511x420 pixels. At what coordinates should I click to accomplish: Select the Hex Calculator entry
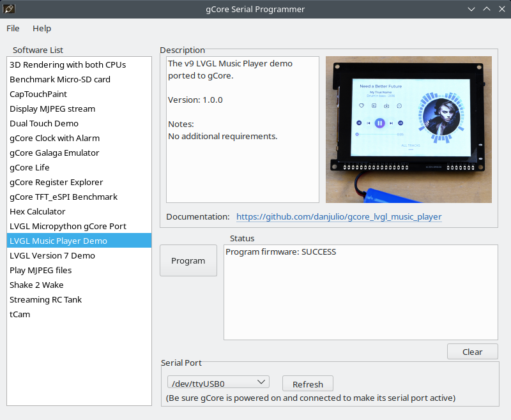38,211
